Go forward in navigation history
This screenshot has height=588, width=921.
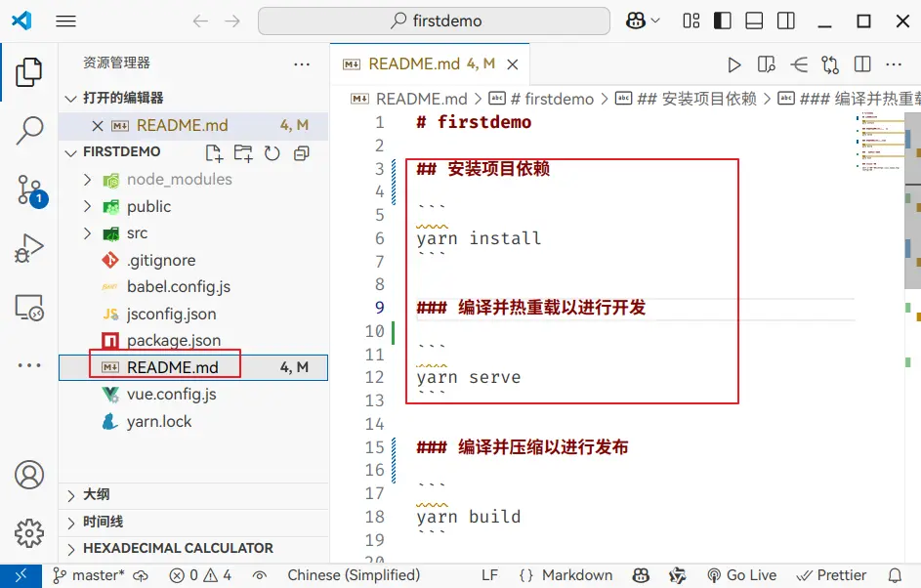click(x=232, y=21)
